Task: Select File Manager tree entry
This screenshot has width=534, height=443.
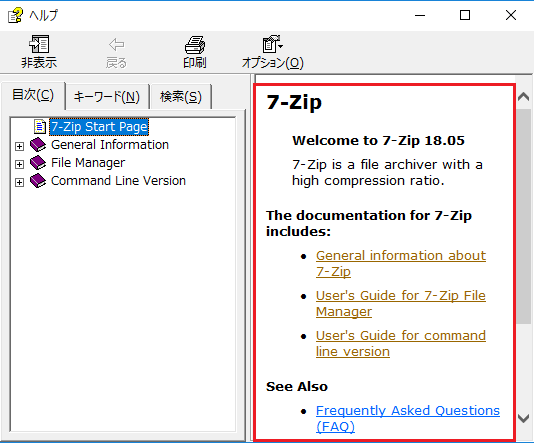Action: [x=88, y=163]
